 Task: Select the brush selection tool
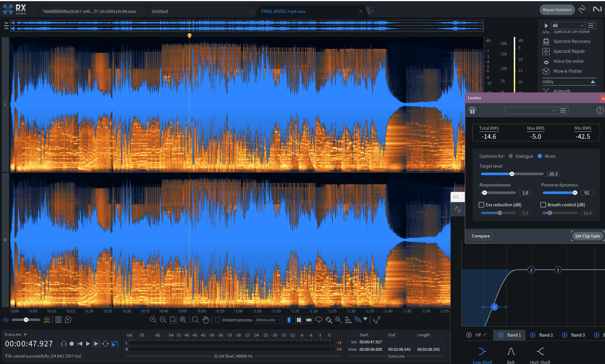(328, 320)
